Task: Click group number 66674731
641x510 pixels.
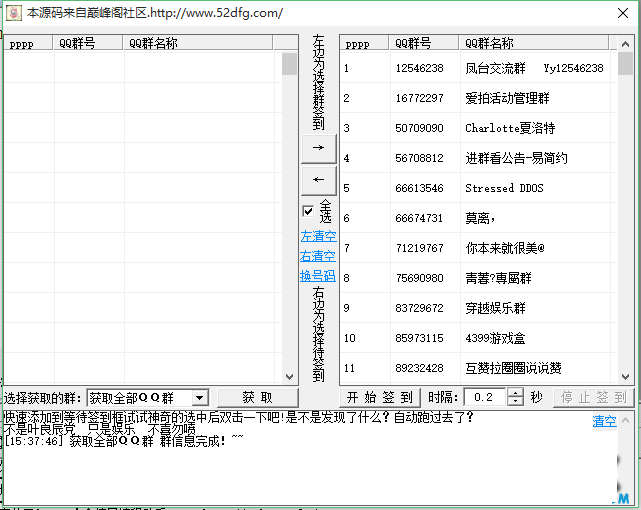Action: pyautogui.click(x=419, y=218)
